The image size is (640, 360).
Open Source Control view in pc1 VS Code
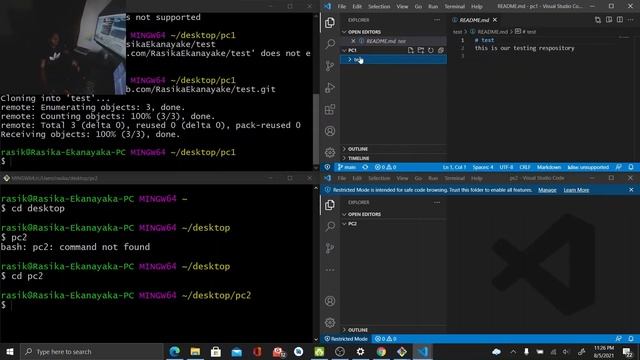pyautogui.click(x=330, y=66)
